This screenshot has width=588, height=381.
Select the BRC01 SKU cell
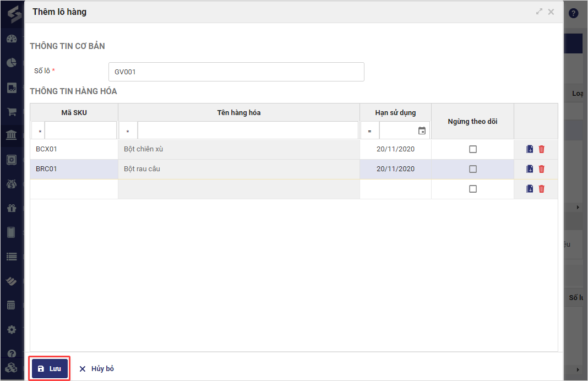pos(74,169)
